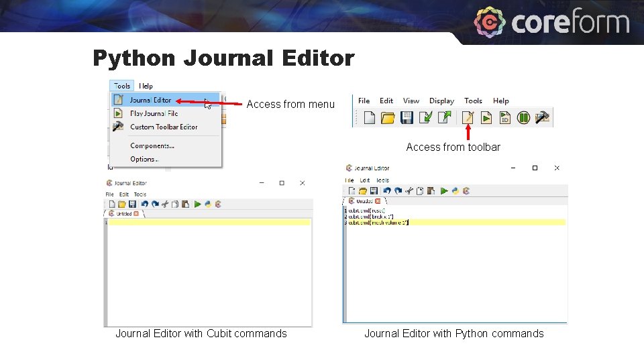Viewport: 644px width, 362px height.
Task: Click Copy icon in Cubit-commands Journal Editor
Action: 175,204
